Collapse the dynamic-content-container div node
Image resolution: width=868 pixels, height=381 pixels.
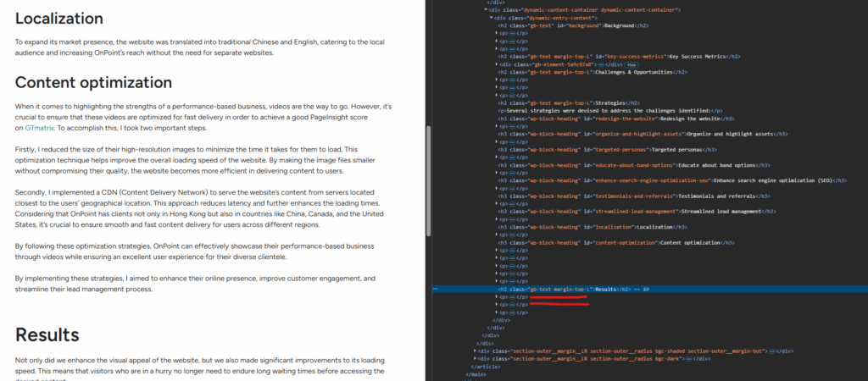click(x=487, y=9)
